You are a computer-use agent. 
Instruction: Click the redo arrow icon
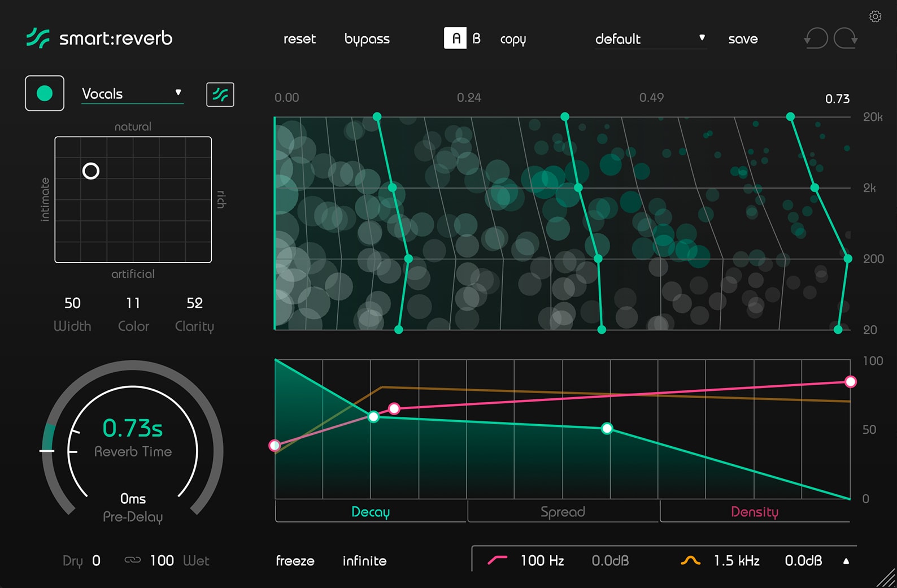[x=846, y=38]
